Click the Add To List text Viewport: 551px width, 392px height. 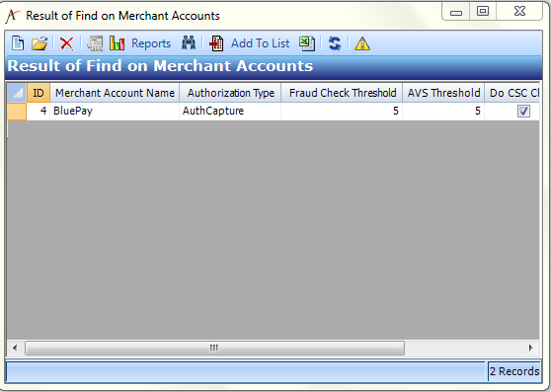click(x=260, y=43)
